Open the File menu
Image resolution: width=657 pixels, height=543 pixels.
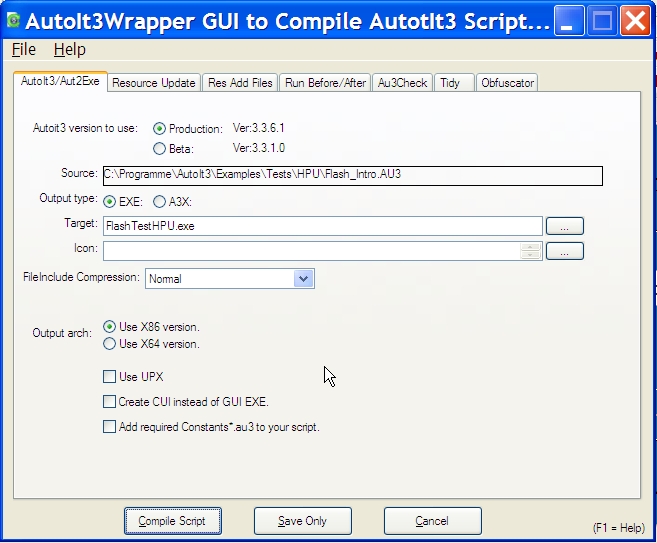23,49
